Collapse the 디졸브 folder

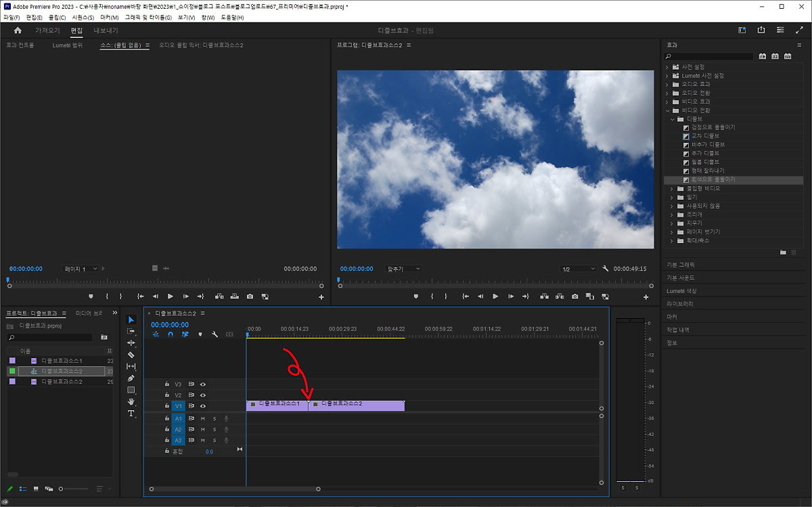click(x=673, y=119)
